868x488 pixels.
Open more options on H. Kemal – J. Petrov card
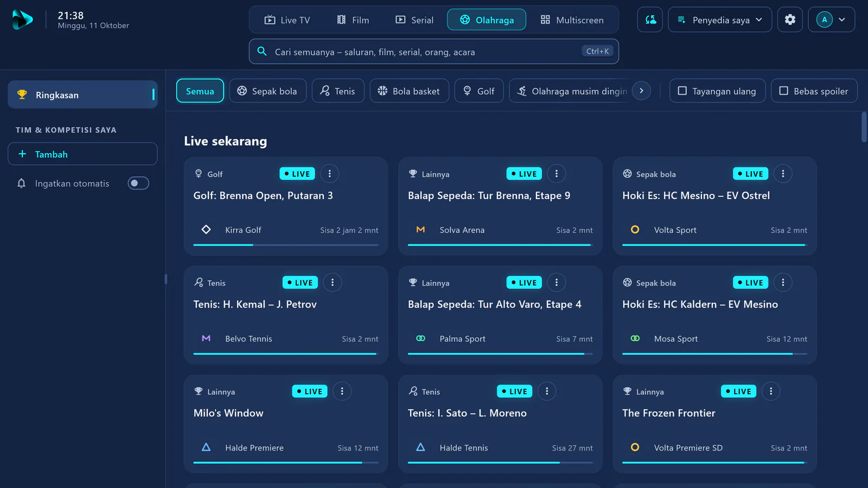[333, 282]
